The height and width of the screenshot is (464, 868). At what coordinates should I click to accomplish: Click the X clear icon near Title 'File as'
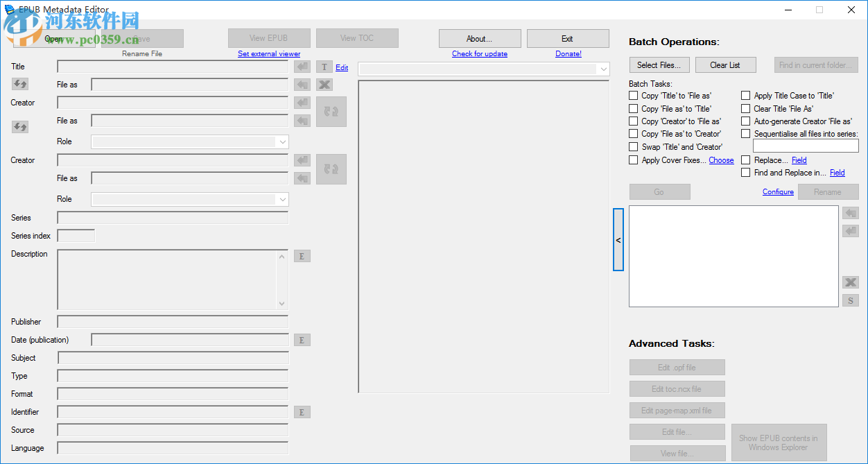324,84
